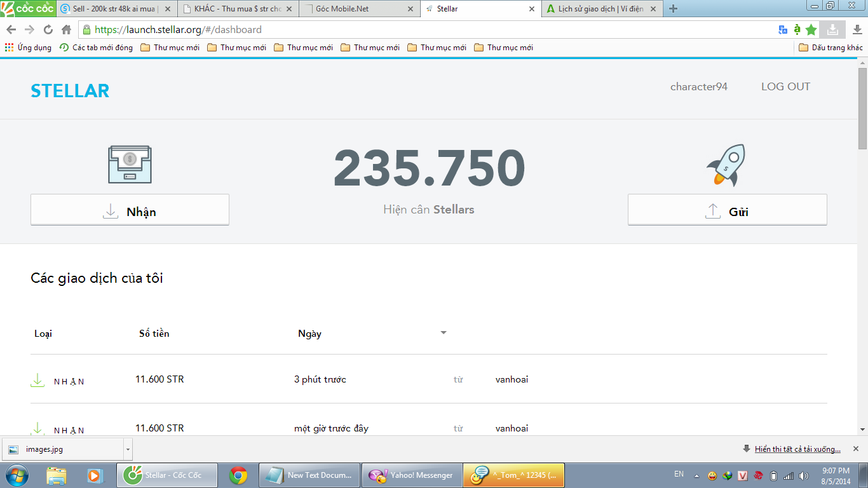Click the red V Unikey tray icon
The image size is (868, 488).
pyautogui.click(x=743, y=475)
